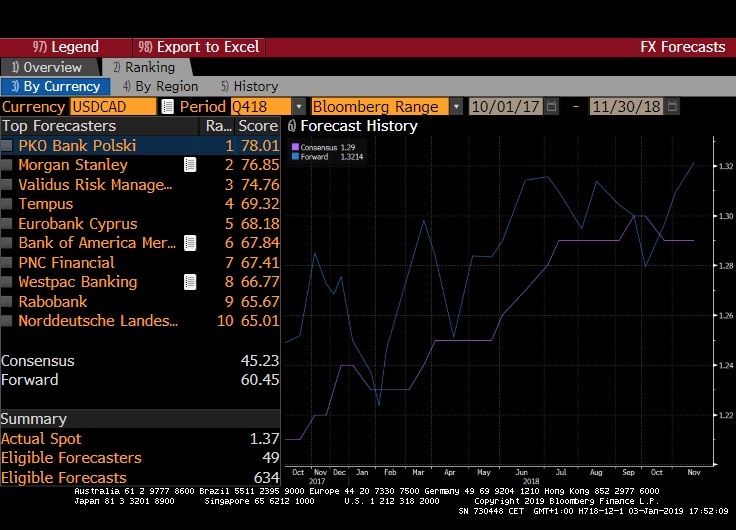Click list icon next to USDCAD currency
Viewport: 736px width, 530px height.
pyautogui.click(x=167, y=107)
